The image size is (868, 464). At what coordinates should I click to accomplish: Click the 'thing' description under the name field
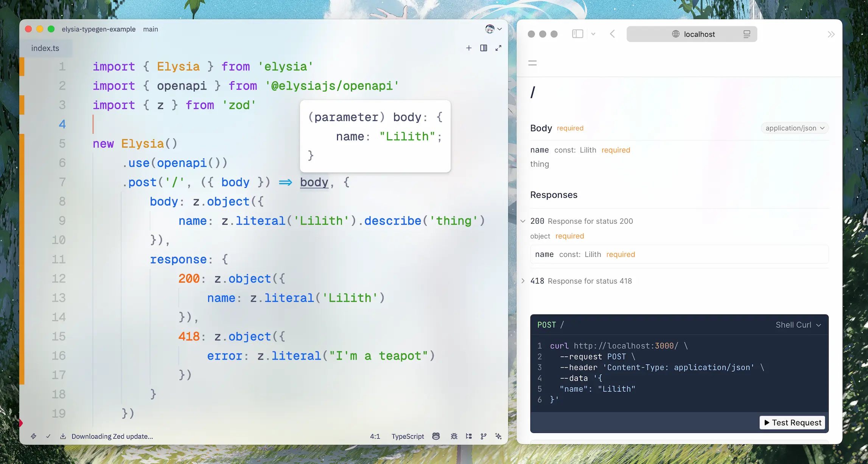tap(539, 164)
